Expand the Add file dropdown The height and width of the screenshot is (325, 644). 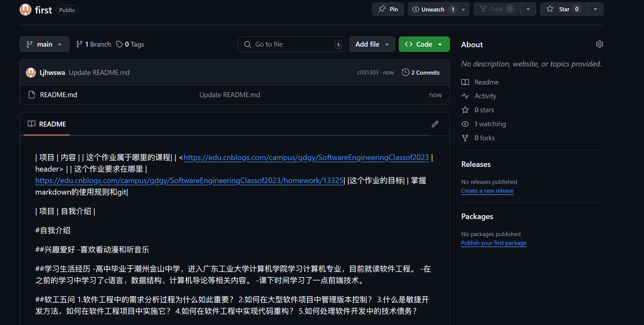pyautogui.click(x=372, y=44)
